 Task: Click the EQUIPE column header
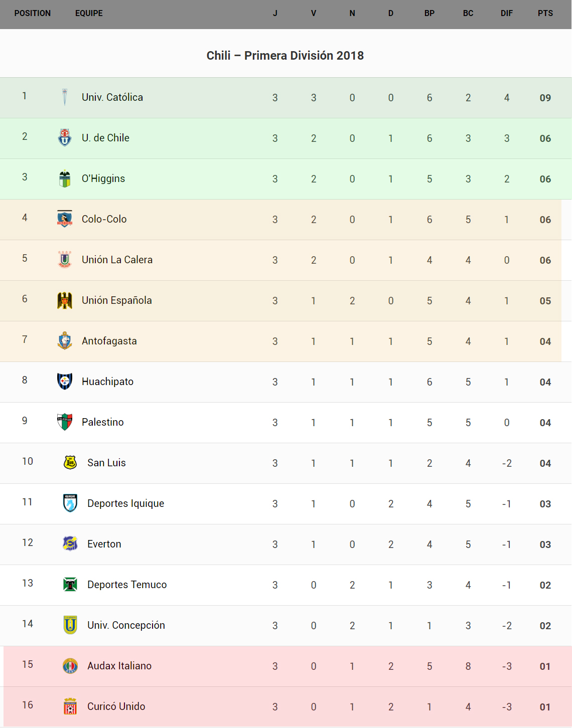click(89, 14)
